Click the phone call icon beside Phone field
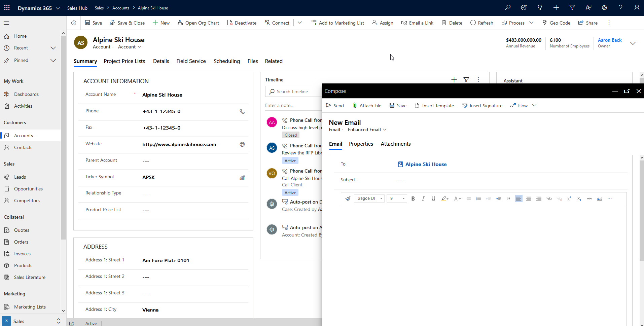644x326 pixels. tap(242, 111)
